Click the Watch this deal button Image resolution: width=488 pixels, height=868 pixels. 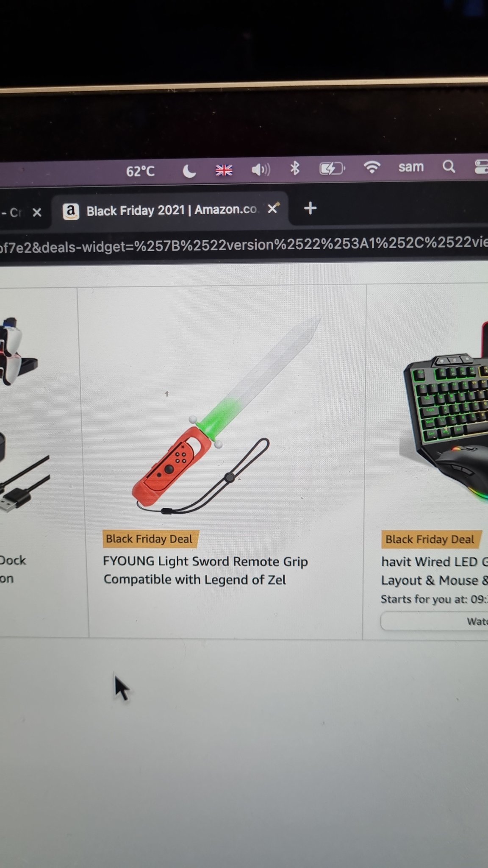(x=434, y=621)
